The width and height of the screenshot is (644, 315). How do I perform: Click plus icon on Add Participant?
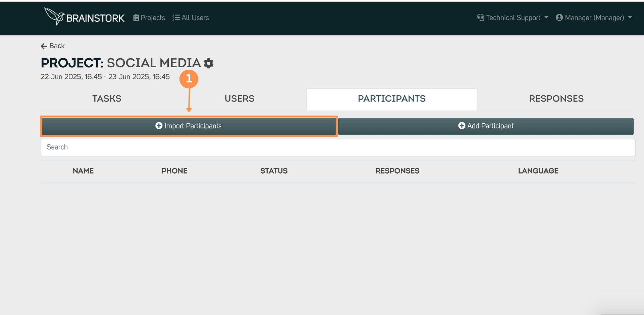[462, 126]
